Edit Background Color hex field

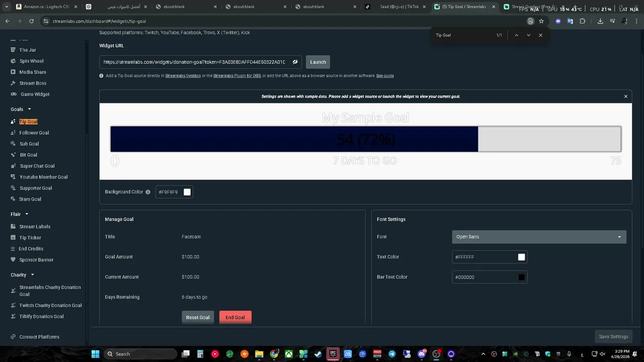(x=169, y=192)
